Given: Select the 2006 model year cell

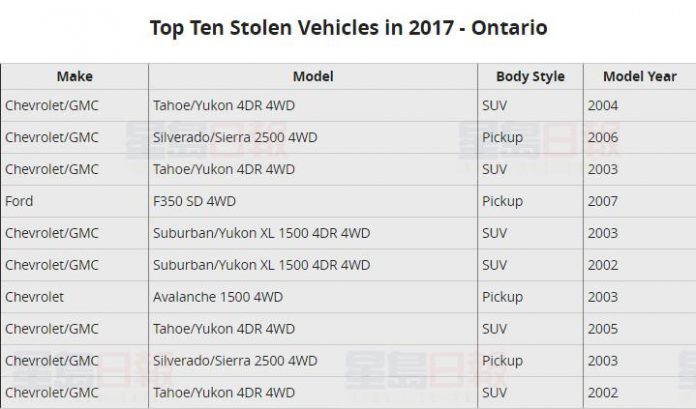Looking at the screenshot, I should point(640,138).
